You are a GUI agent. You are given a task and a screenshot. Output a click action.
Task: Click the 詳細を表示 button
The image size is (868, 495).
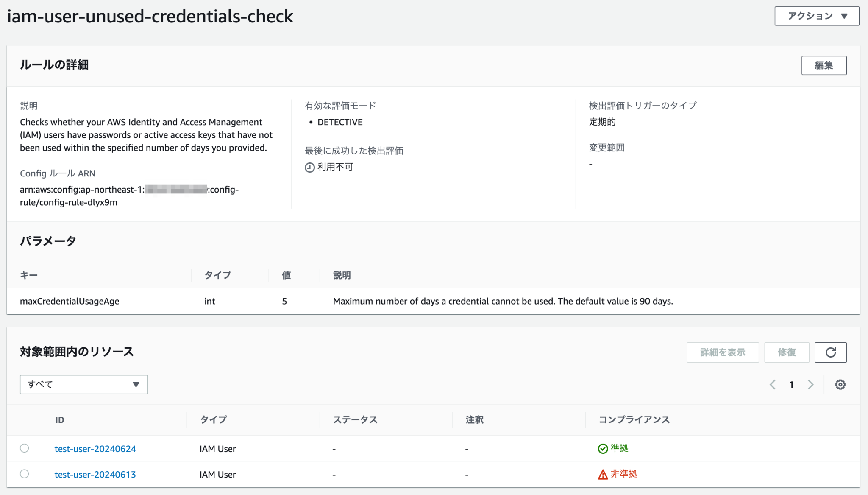(723, 352)
